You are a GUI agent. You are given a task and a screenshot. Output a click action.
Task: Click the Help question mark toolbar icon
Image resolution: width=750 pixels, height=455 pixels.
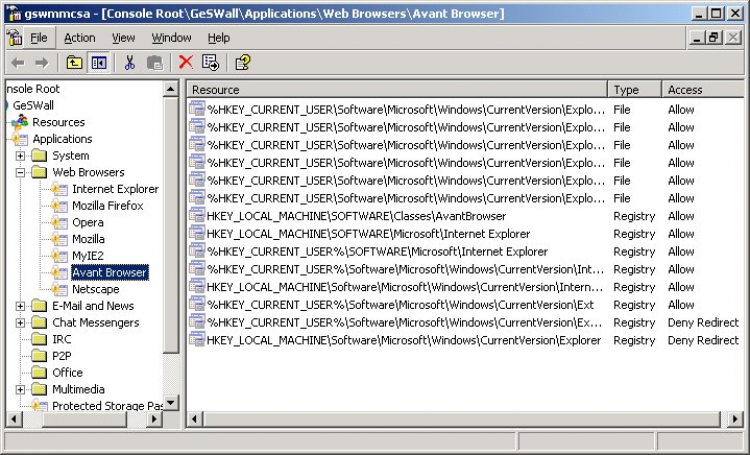(x=243, y=63)
